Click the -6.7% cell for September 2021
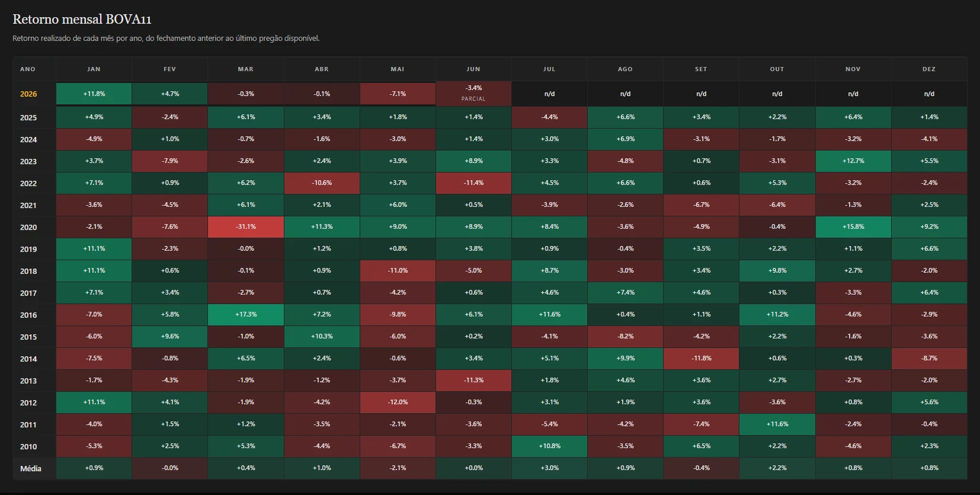The image size is (980, 495). pyautogui.click(x=701, y=205)
